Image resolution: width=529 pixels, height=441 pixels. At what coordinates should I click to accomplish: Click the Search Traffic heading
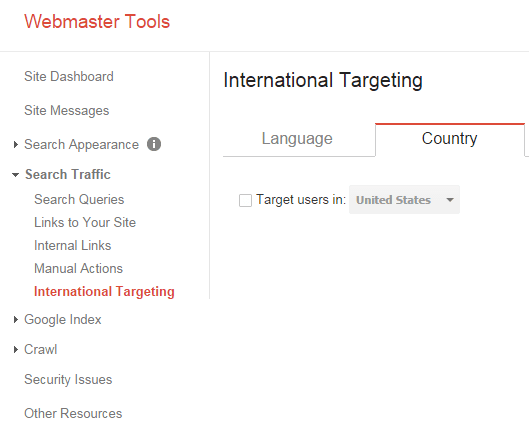[x=68, y=174]
